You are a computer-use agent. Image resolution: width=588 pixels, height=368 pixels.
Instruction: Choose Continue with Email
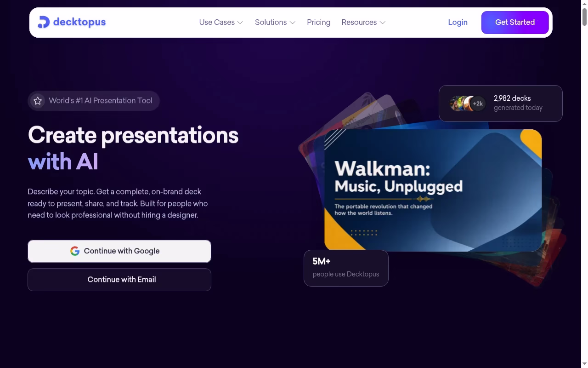pos(119,280)
